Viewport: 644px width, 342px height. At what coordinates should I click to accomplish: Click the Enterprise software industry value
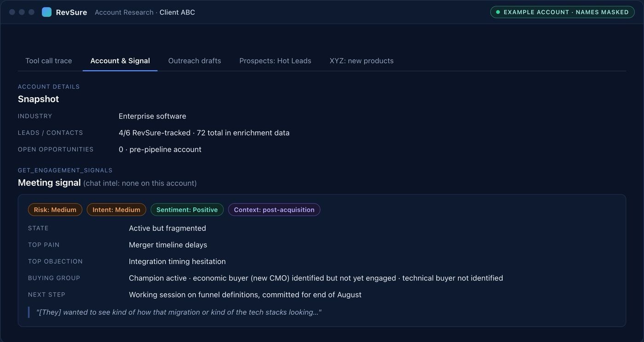tap(152, 116)
